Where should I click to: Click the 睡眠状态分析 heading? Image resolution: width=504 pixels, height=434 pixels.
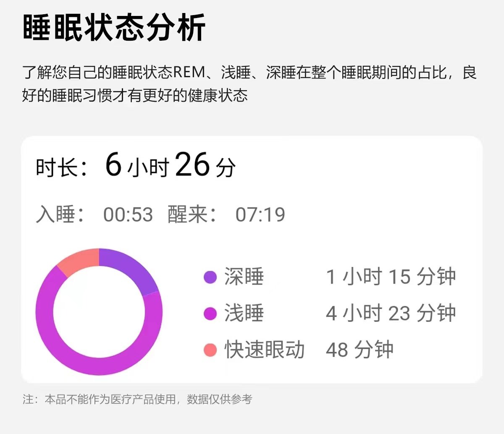click(x=114, y=28)
